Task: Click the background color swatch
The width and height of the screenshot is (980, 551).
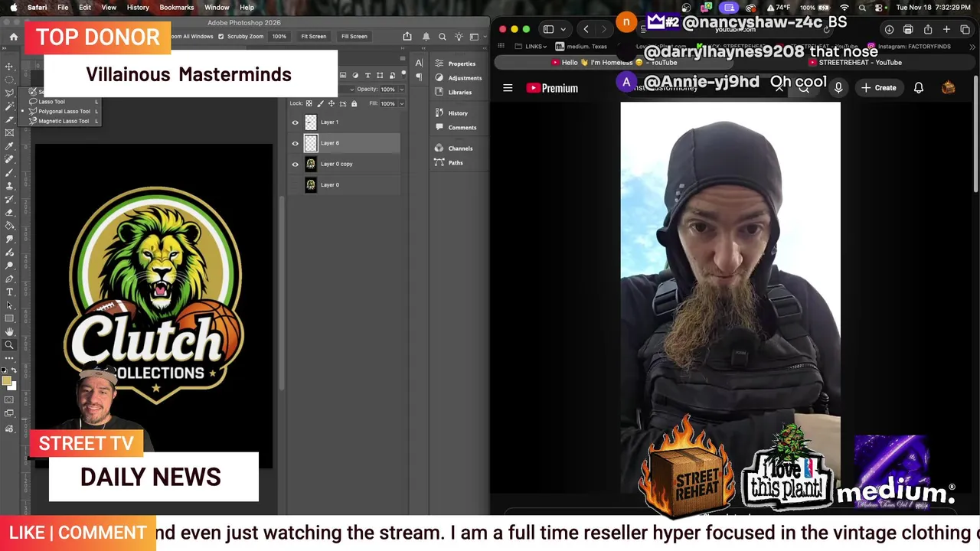Action: 12,386
